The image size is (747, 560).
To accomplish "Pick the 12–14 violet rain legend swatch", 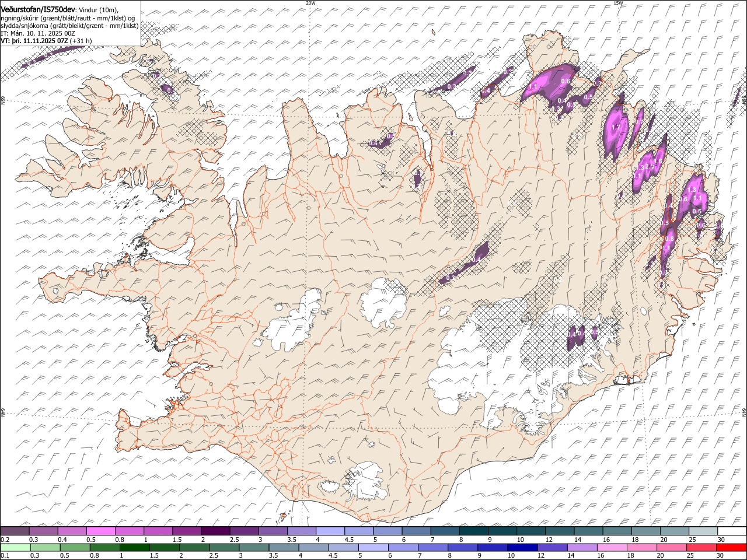I will click(552, 547).
